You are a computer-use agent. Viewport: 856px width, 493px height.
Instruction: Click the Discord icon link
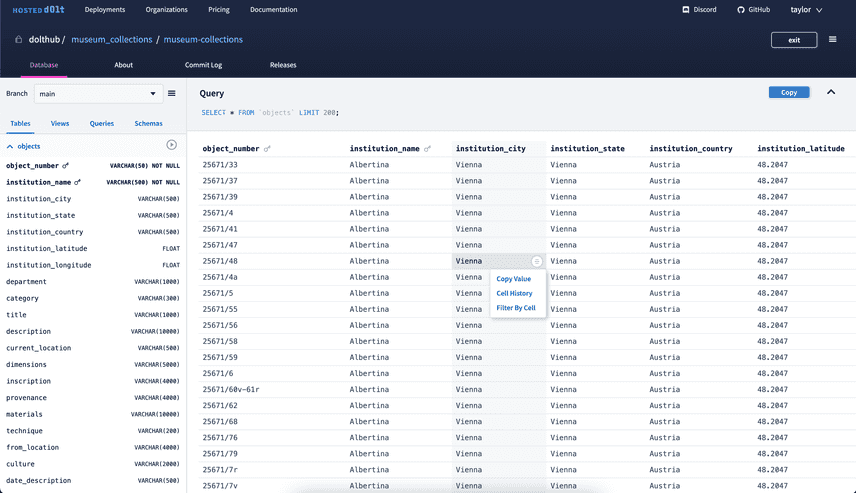coord(686,10)
